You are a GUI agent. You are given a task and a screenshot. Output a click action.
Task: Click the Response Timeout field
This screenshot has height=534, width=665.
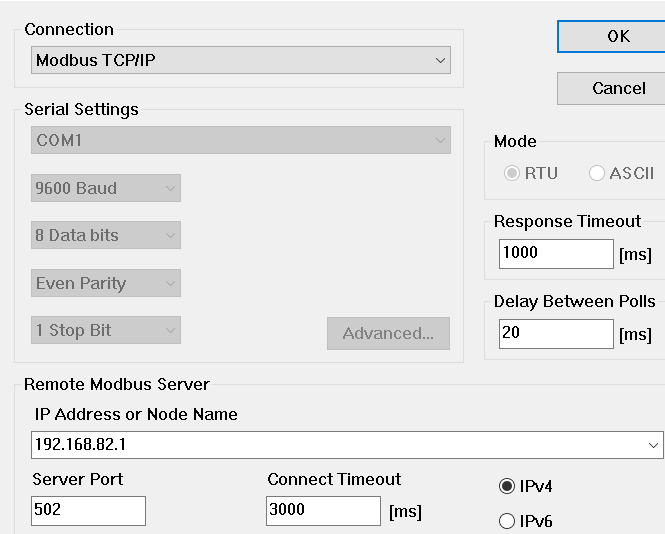click(556, 254)
